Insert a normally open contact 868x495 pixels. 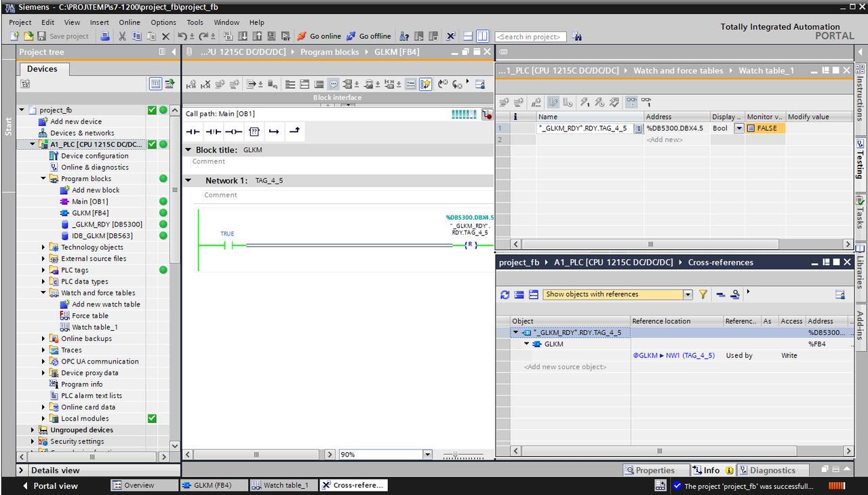(x=193, y=132)
